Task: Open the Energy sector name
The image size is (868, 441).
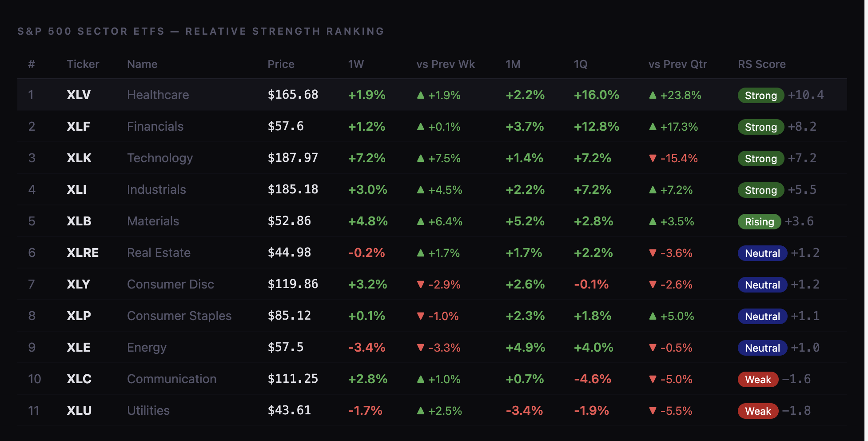Action: click(147, 347)
